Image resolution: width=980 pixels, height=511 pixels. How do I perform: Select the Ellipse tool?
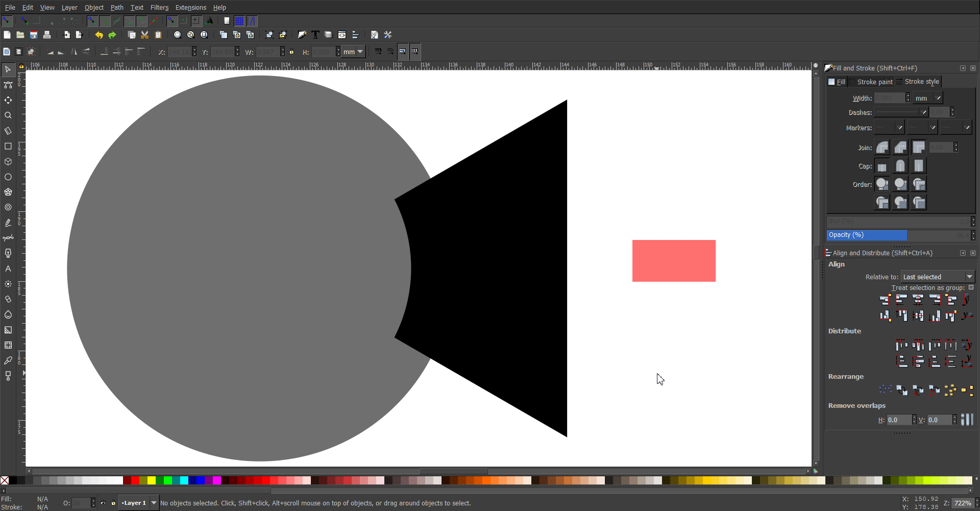[8, 177]
